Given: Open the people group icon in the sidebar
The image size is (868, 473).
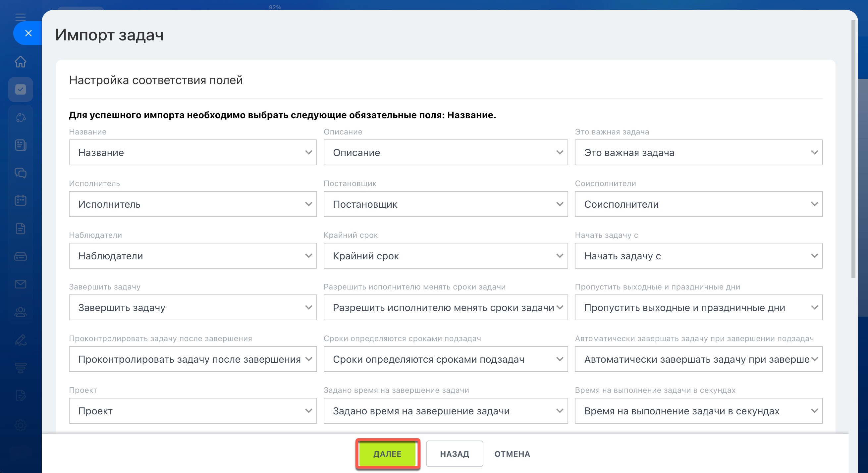Looking at the screenshot, I should point(21,312).
